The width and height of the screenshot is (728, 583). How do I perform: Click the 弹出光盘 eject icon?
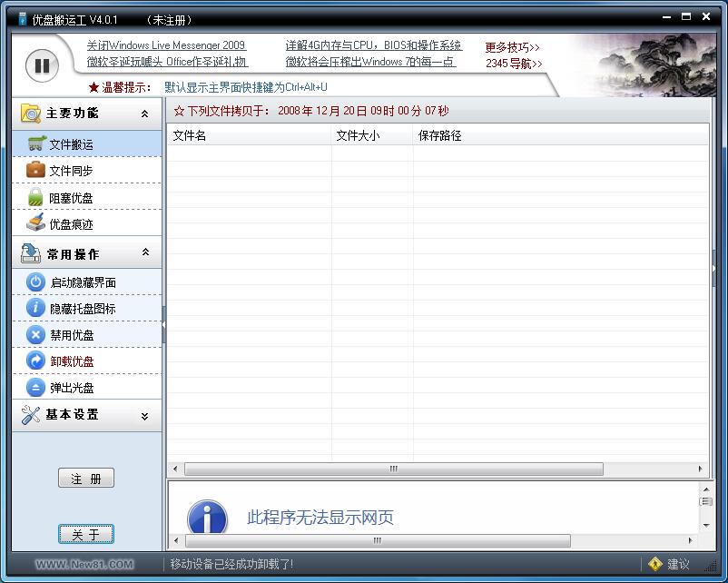[35, 388]
